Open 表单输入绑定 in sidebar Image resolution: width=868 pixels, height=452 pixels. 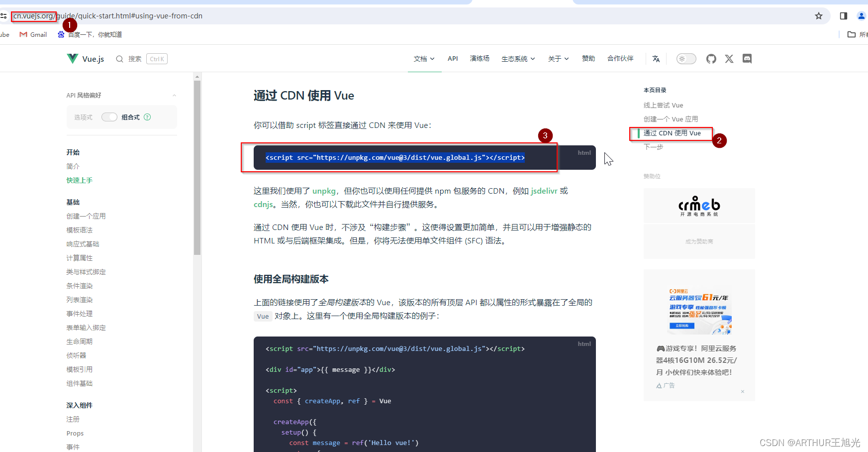point(86,328)
